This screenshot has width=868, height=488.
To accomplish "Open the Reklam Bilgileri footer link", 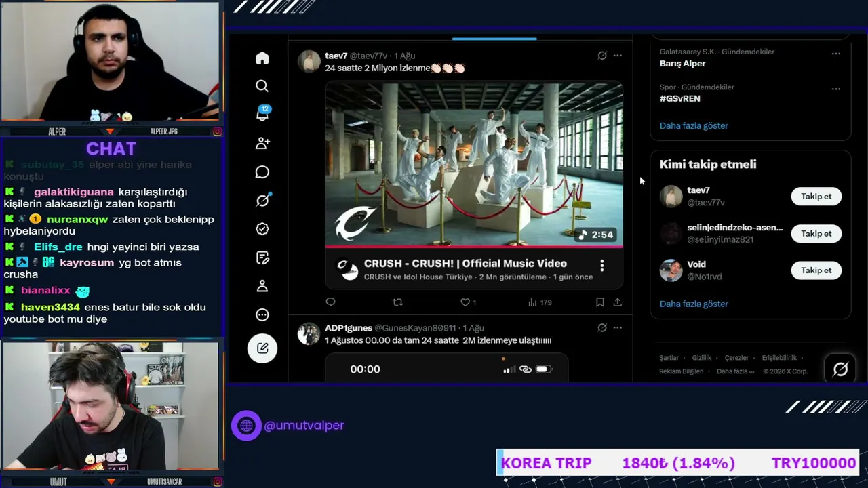I will (681, 371).
